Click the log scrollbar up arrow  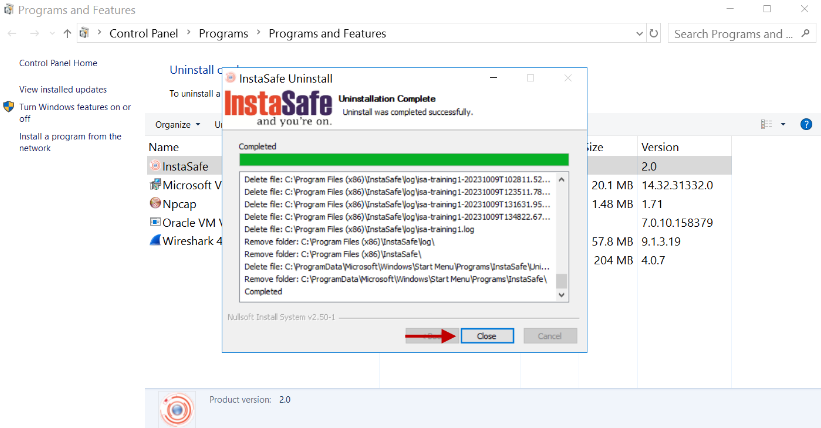click(561, 180)
